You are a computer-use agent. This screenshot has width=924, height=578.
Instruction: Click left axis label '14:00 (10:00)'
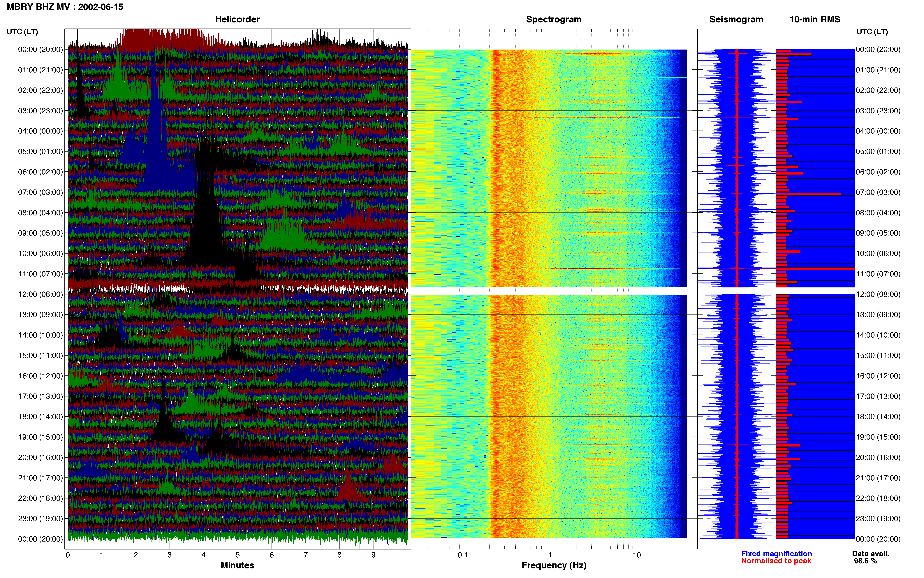41,335
